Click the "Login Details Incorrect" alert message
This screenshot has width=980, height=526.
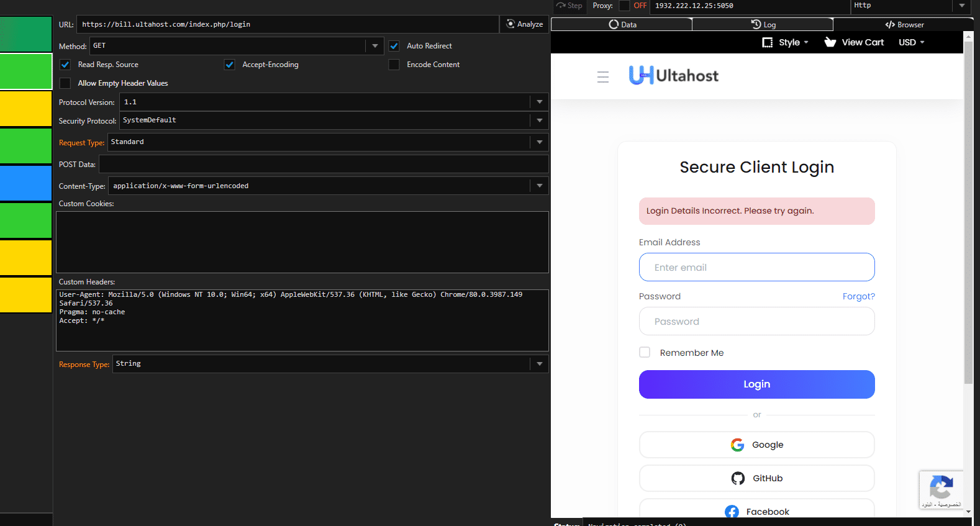coord(756,211)
